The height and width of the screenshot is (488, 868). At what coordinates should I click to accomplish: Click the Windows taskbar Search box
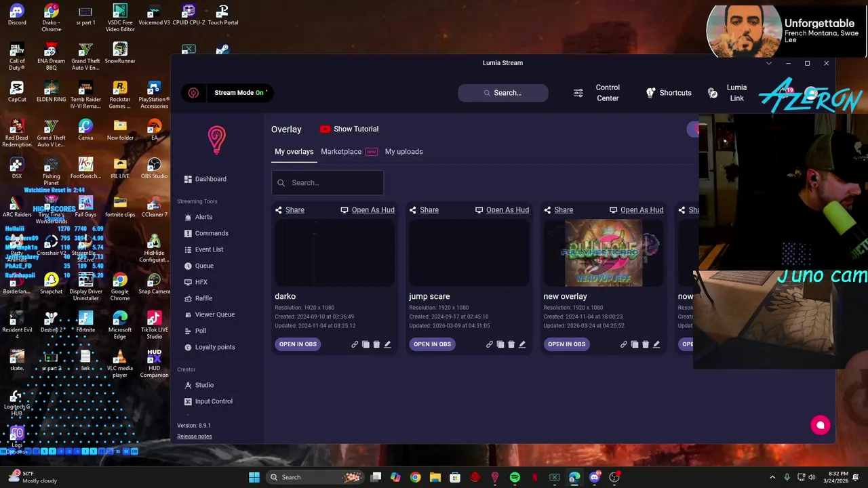pyautogui.click(x=315, y=477)
